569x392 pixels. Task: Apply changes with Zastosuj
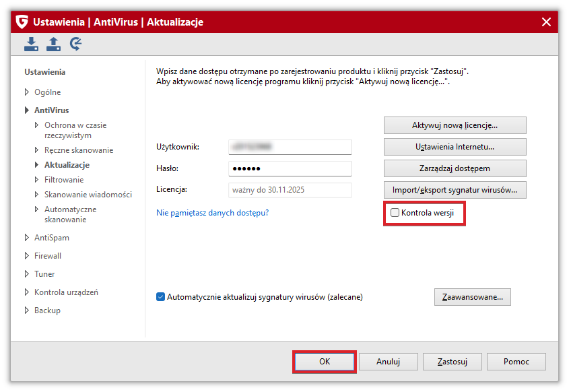[x=452, y=362]
